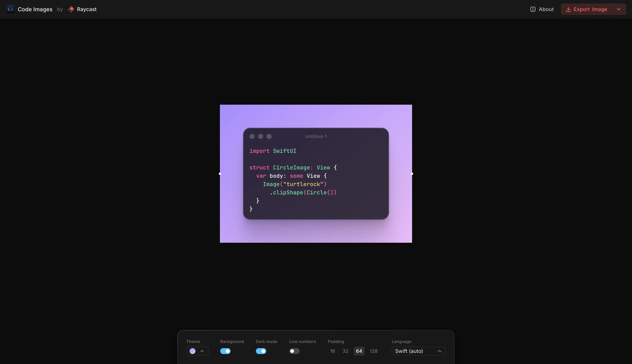Click the Code Images logo icon
Image resolution: width=632 pixels, height=364 pixels.
click(x=10, y=9)
